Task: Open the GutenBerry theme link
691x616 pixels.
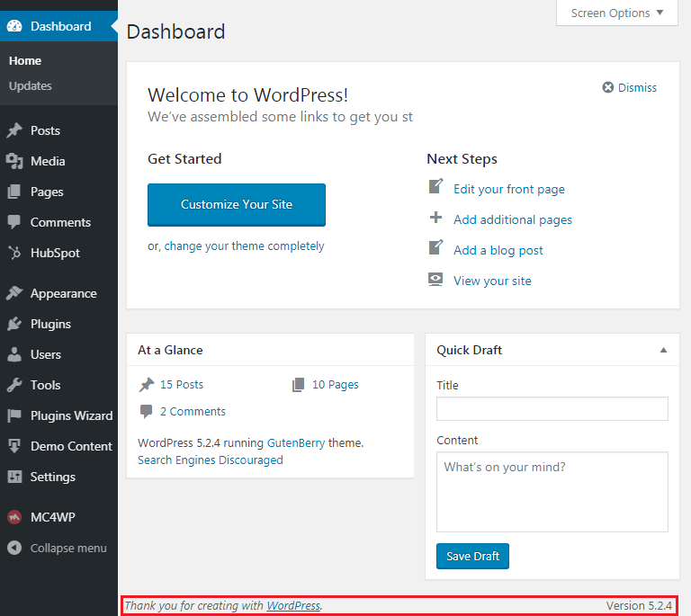Action: tap(296, 442)
